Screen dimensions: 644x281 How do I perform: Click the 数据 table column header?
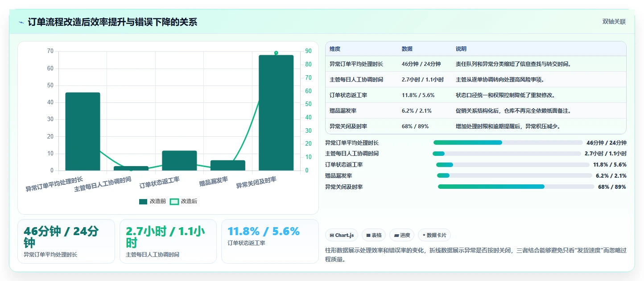click(x=407, y=49)
